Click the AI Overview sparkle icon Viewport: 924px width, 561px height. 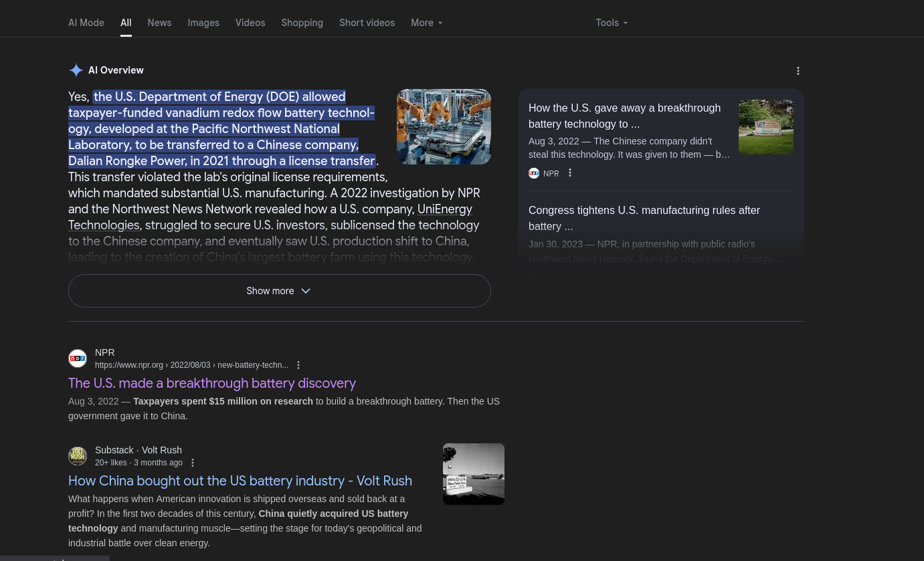pos(76,70)
